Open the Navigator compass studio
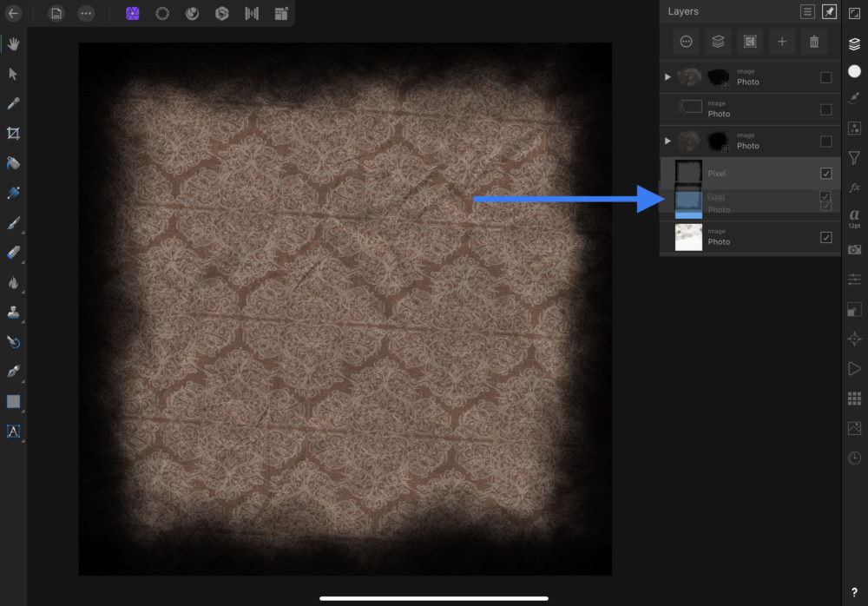 pyautogui.click(x=854, y=339)
